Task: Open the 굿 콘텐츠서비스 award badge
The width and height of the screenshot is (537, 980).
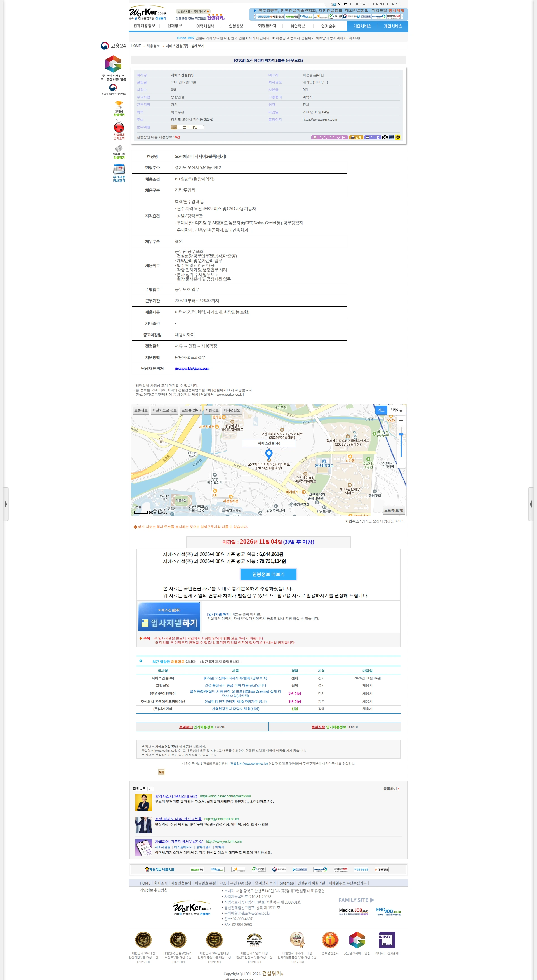Action: tap(113, 69)
